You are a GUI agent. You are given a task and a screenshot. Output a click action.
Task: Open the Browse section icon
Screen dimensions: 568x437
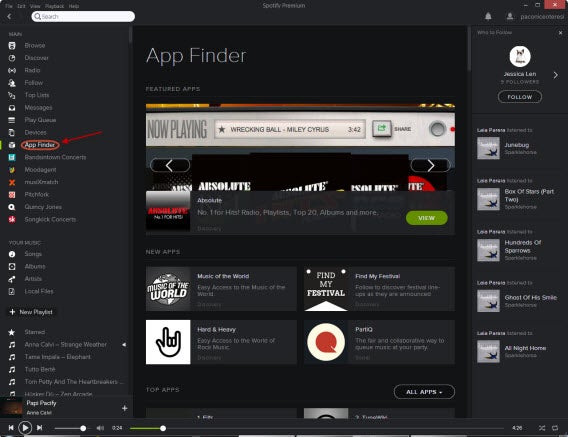12,46
